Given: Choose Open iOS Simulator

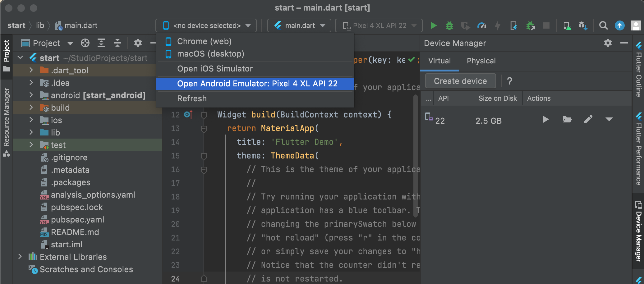Looking at the screenshot, I should click(x=255, y=69).
